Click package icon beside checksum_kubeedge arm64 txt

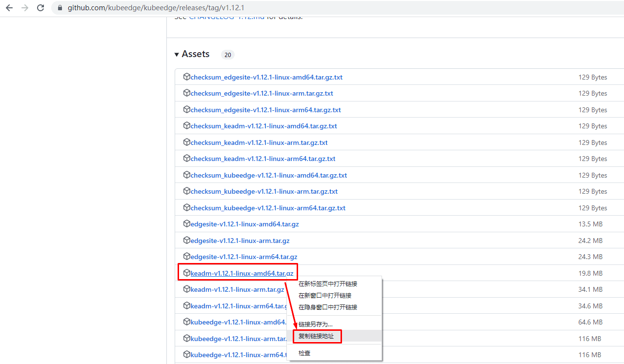point(186,208)
